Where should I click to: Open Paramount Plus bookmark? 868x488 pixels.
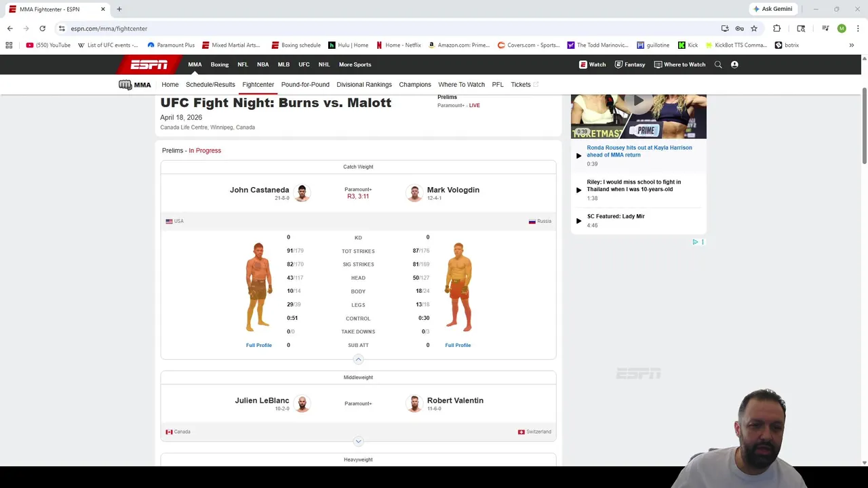click(171, 45)
